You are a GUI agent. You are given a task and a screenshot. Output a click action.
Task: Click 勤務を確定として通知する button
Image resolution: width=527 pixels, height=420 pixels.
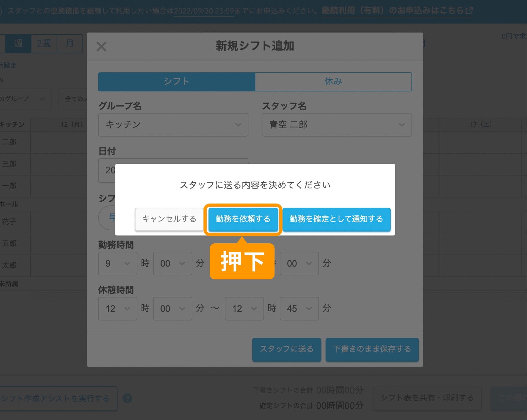tap(336, 219)
